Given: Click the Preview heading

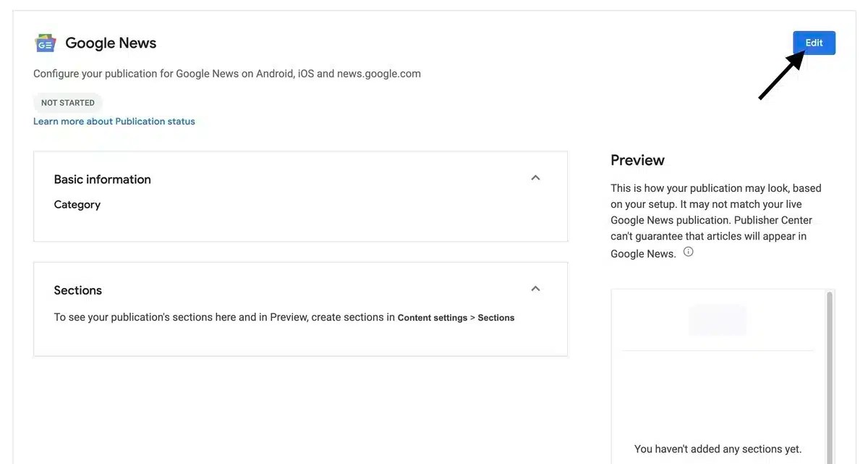Looking at the screenshot, I should (637, 159).
